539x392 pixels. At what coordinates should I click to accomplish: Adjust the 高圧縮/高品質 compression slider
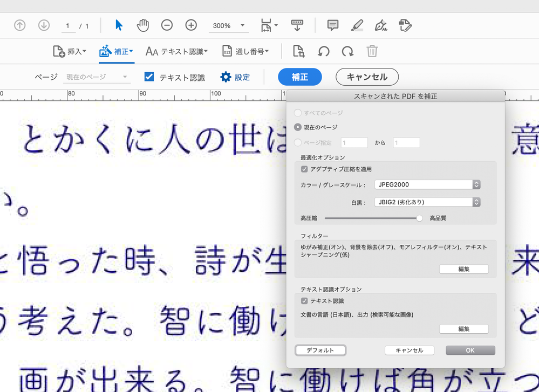point(420,218)
